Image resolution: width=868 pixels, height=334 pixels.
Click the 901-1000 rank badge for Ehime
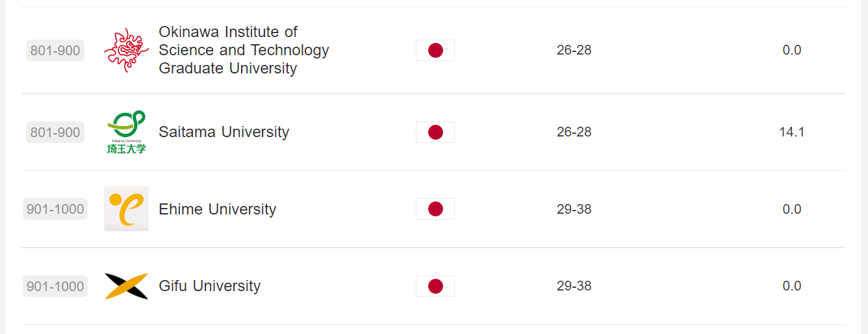click(x=55, y=209)
